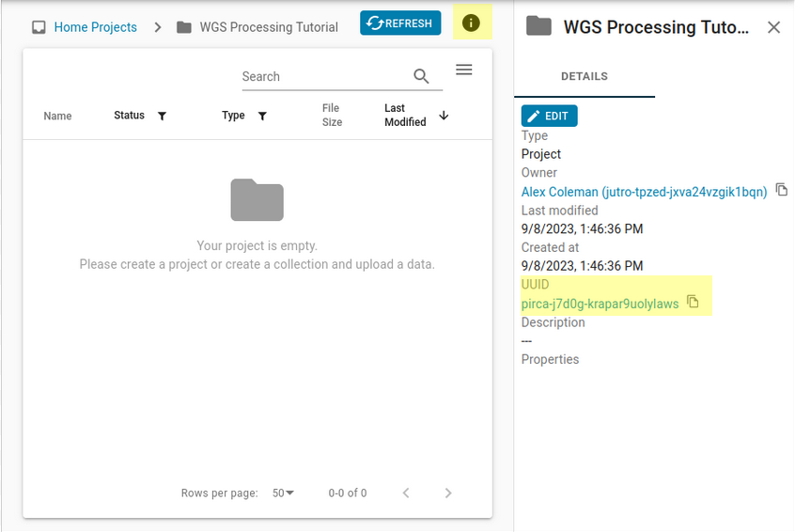Sort by Last Modified arrow
Image resolution: width=795 pixels, height=532 pixels.
tap(444, 116)
